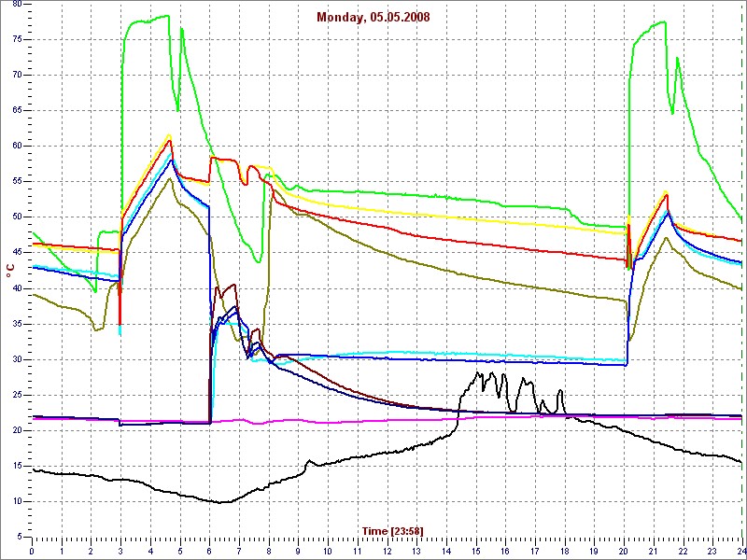Select the temperature axis label 80
Image resolution: width=747 pixels, height=560 pixels.
17,5
